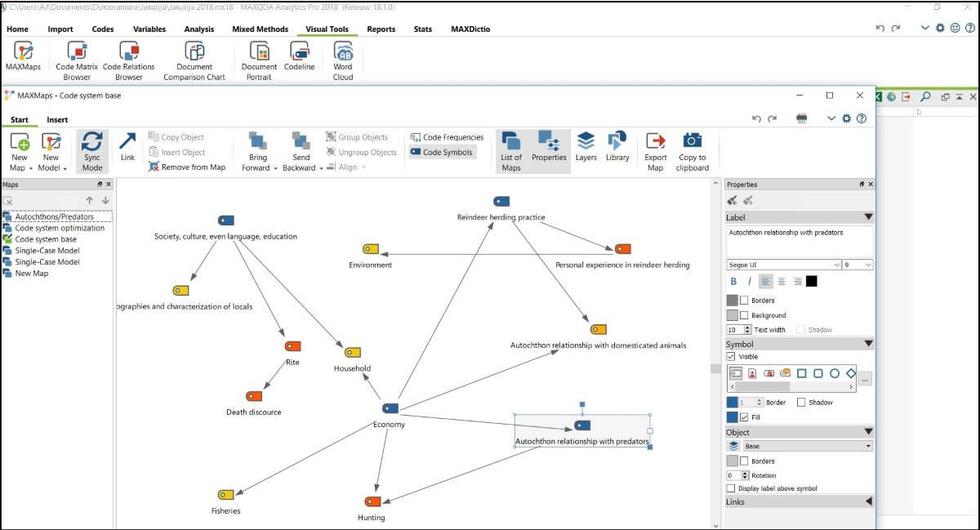
Task: Toggle Sync Mode in MAXMaps
Action: coord(92,142)
